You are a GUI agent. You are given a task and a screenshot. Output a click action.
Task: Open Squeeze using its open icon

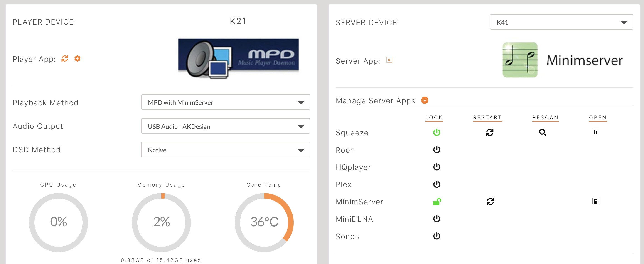point(595,132)
